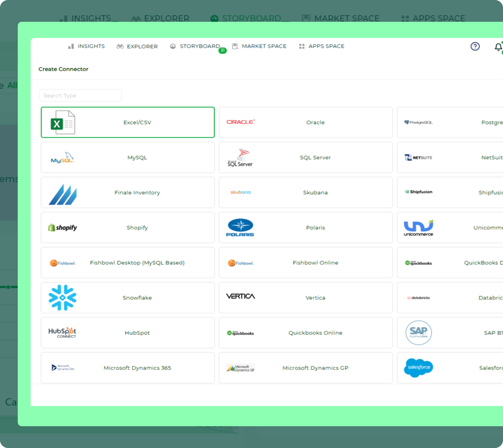The height and width of the screenshot is (448, 503).
Task: Go to the Storyboard tab
Action: (195, 46)
